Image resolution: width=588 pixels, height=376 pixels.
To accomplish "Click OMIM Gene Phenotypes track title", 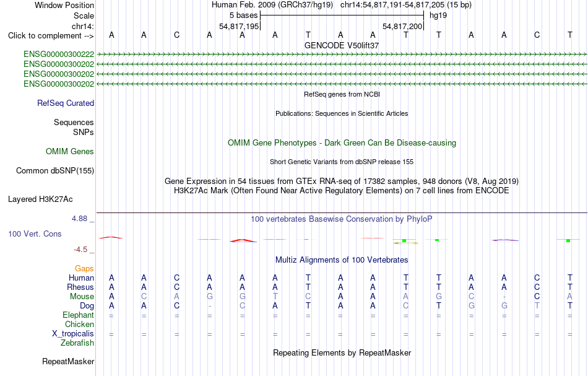I will 342,143.
